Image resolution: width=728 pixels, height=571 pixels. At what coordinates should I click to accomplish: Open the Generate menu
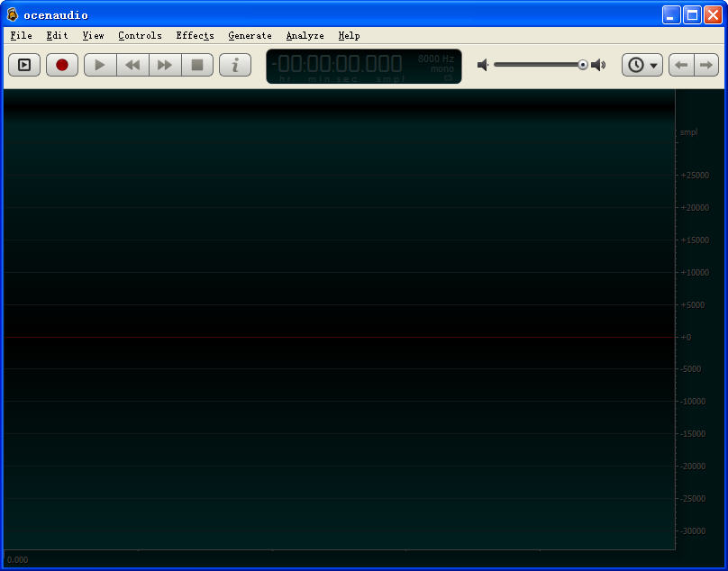[250, 36]
